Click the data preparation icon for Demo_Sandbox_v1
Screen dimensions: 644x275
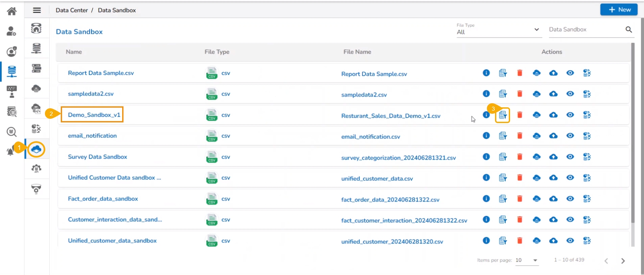(503, 115)
